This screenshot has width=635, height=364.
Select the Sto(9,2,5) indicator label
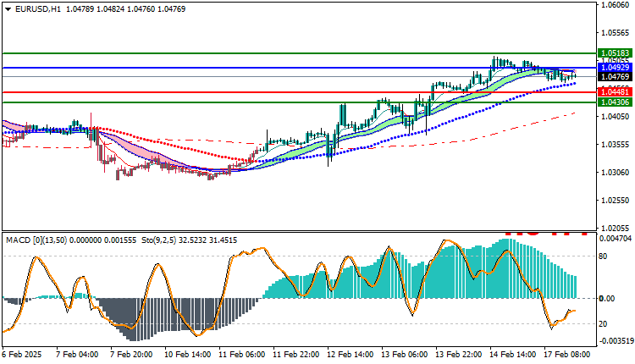[159, 240]
